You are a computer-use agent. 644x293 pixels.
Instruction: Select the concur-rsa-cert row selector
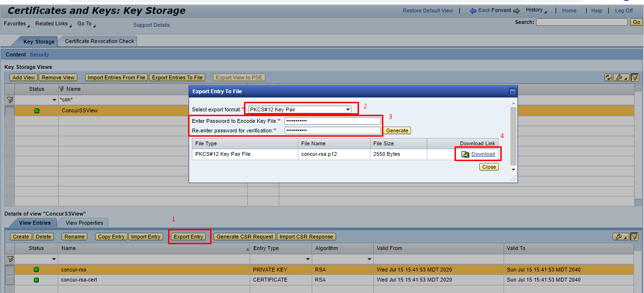pyautogui.click(x=10, y=280)
